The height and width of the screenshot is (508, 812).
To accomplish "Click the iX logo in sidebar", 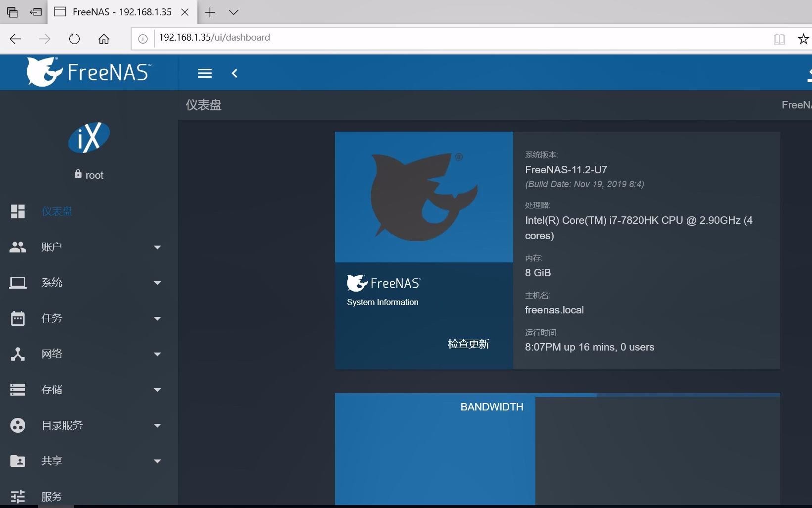I will (89, 137).
